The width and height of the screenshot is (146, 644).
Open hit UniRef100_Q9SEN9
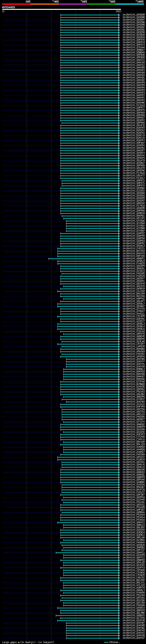134,15
